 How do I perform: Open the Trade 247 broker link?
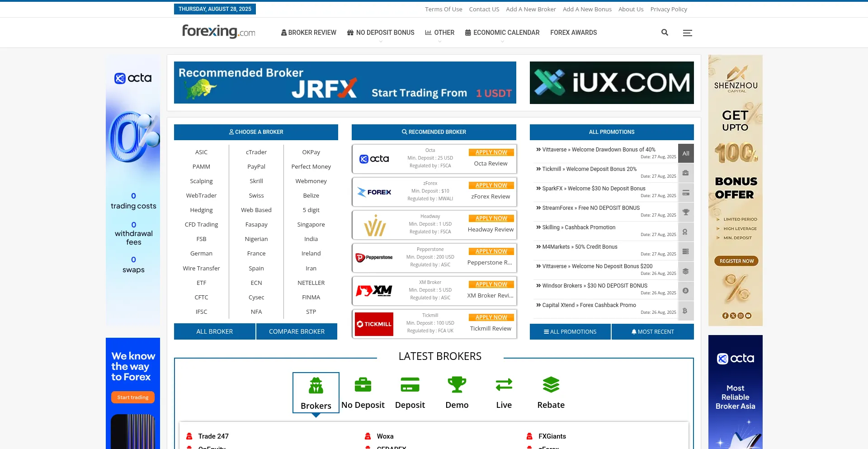coord(213,436)
